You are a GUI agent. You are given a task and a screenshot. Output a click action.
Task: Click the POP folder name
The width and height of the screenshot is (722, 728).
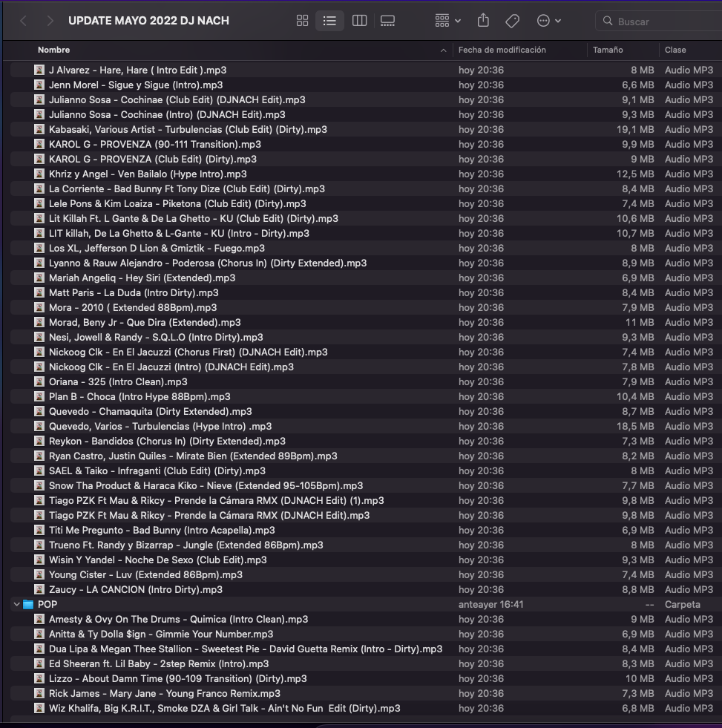47,605
